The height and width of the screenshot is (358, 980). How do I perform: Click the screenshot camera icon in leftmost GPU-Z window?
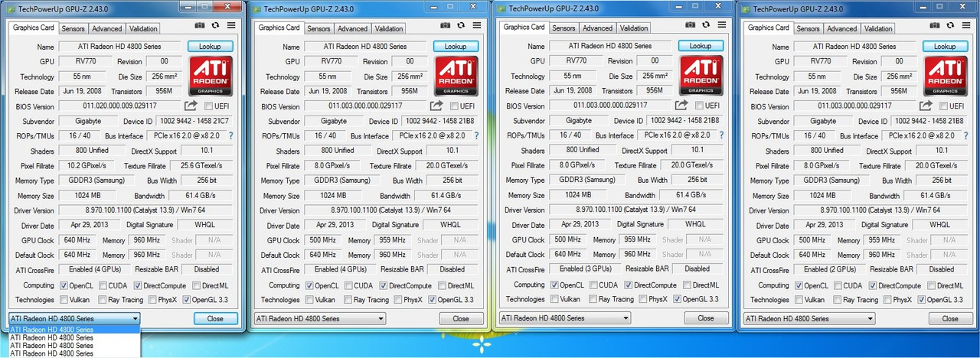pos(200,25)
